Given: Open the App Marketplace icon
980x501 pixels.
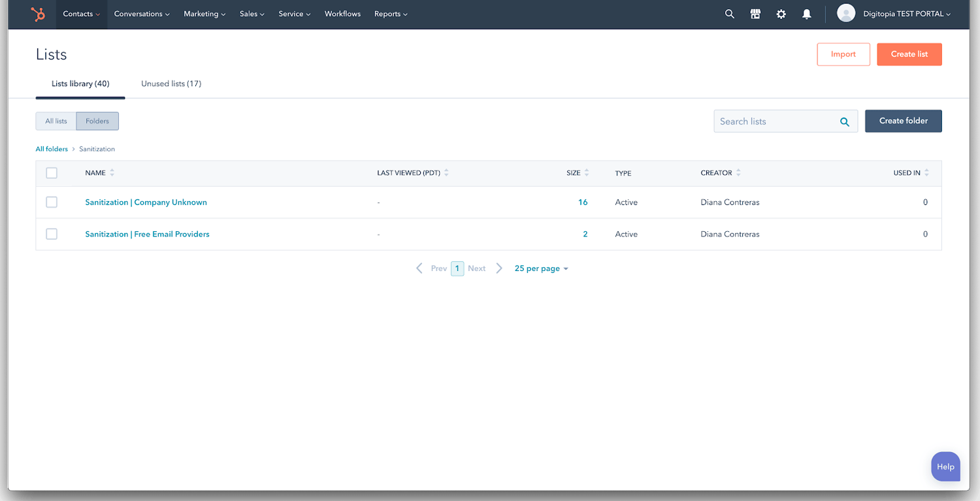Looking at the screenshot, I should click(x=755, y=14).
